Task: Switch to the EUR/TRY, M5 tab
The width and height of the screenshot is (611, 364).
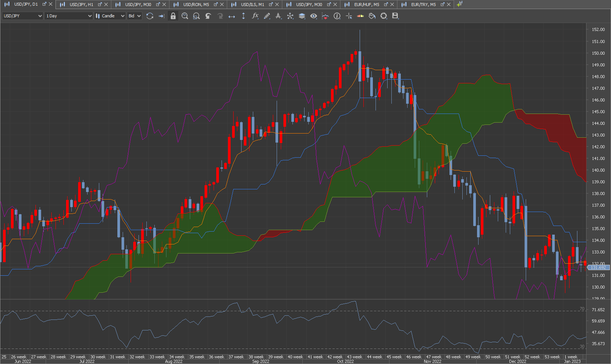Action: click(423, 5)
